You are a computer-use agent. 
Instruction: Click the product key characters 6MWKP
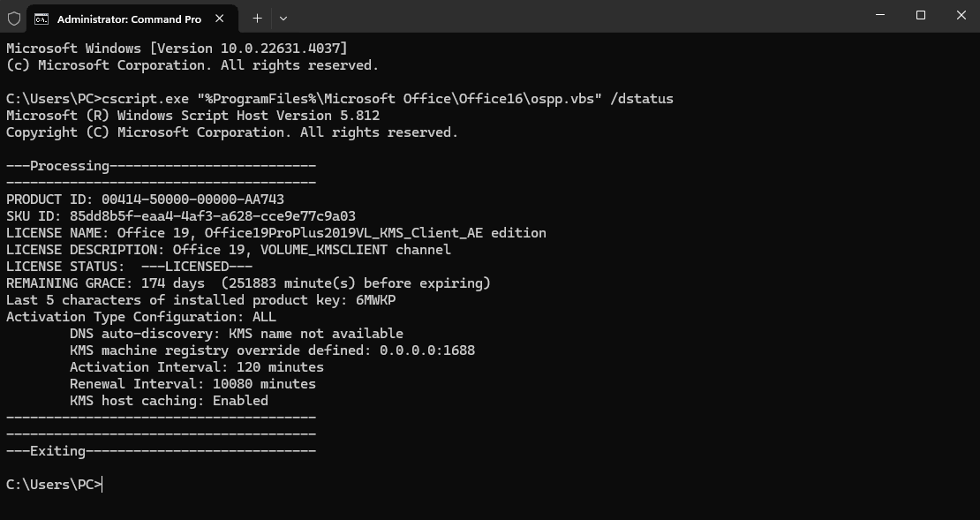pyautogui.click(x=375, y=300)
